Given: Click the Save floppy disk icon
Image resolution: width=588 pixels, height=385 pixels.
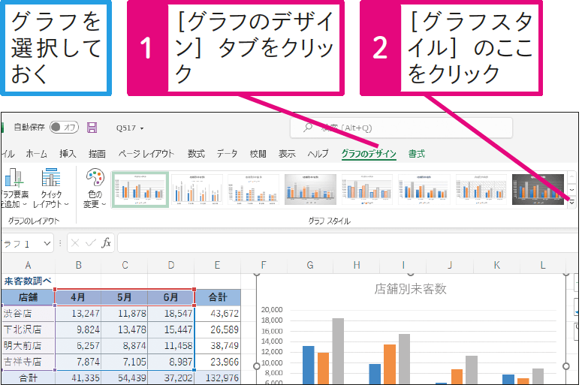Looking at the screenshot, I should pyautogui.click(x=92, y=128).
